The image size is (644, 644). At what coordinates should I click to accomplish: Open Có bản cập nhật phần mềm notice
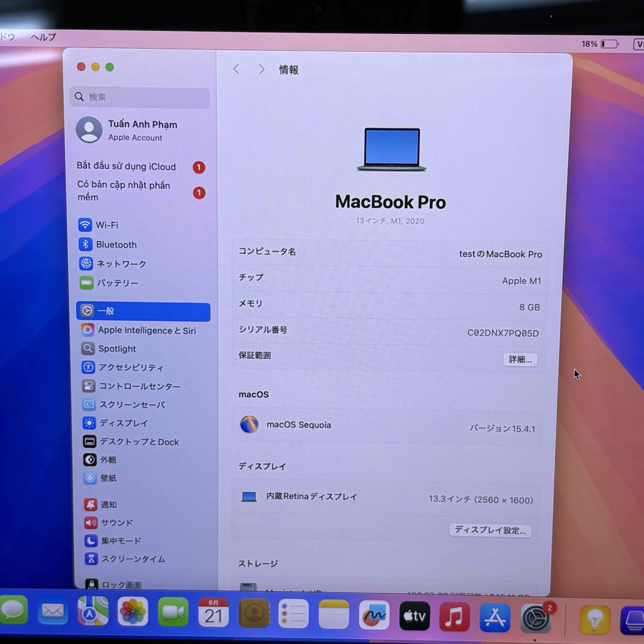pyautogui.click(x=141, y=191)
